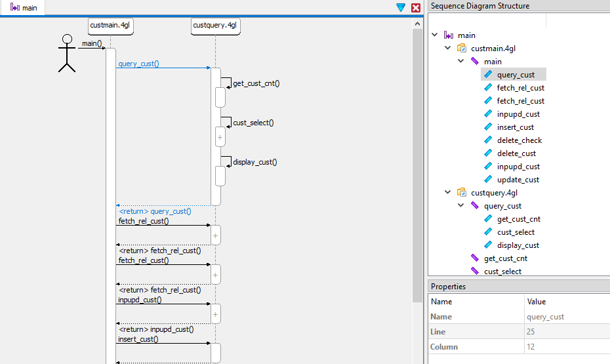This screenshot has width=610, height=364.
Task: Click the blue call icon beside query_cust
Action: click(x=488, y=74)
